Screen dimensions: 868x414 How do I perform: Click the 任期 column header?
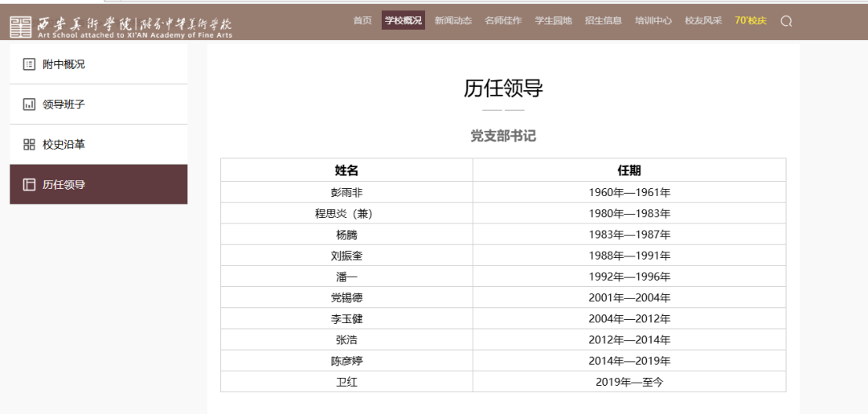click(x=629, y=170)
